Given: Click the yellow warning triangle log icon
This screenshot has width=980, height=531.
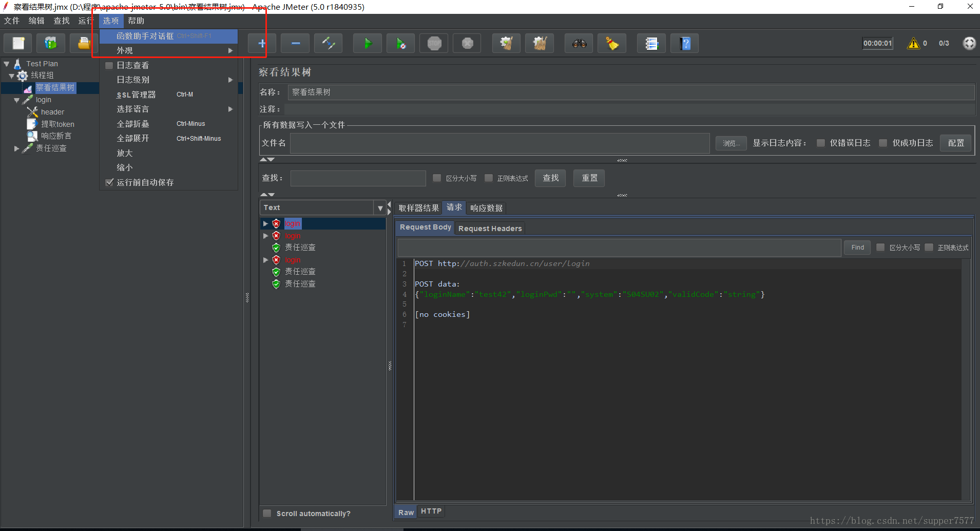Looking at the screenshot, I should tap(913, 43).
